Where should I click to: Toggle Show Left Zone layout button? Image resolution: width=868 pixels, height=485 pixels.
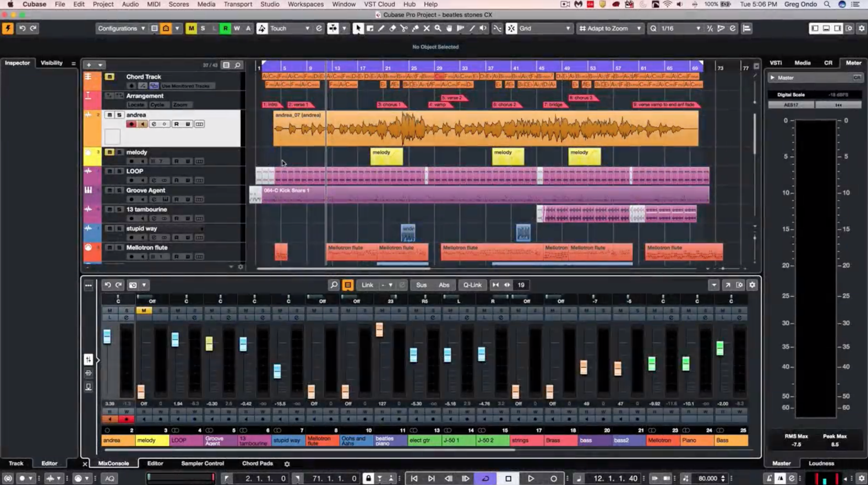tap(815, 28)
